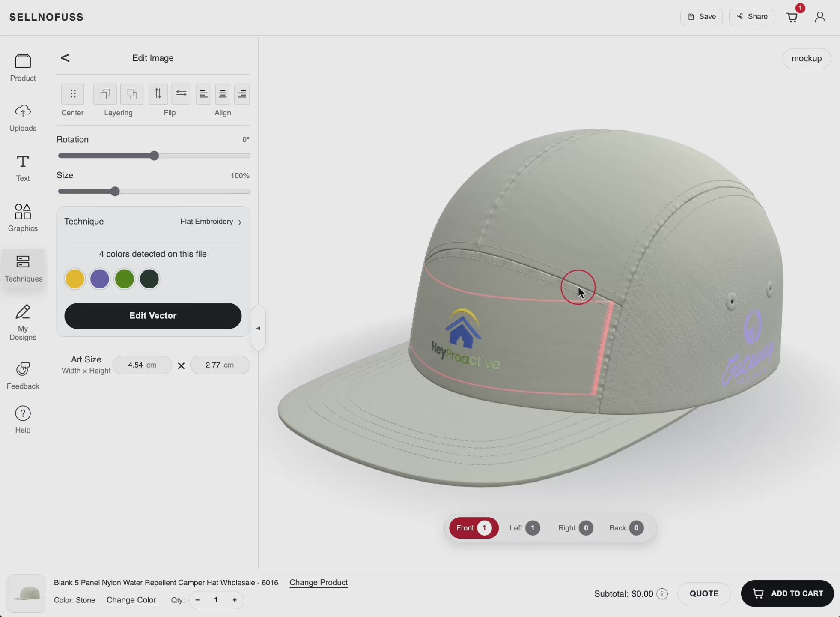This screenshot has height=617, width=840.
Task: Open the Help sidebar item
Action: (23, 420)
